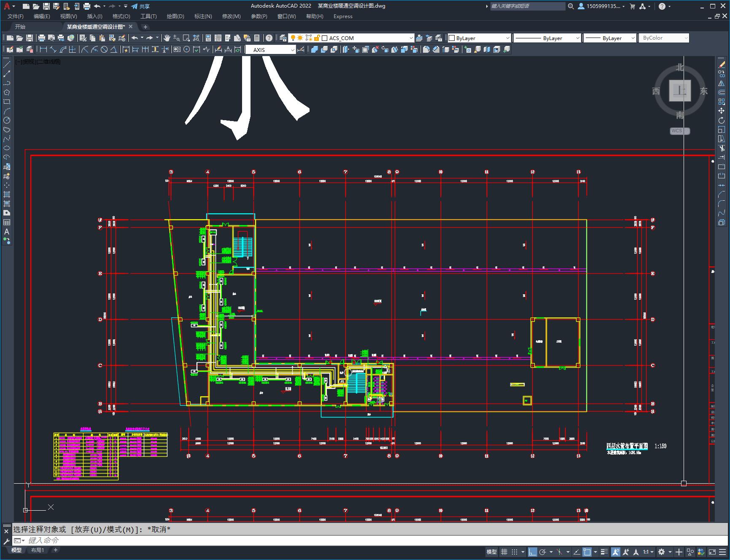Click the 共享 share button
The width and height of the screenshot is (730, 560).
coord(140,6)
